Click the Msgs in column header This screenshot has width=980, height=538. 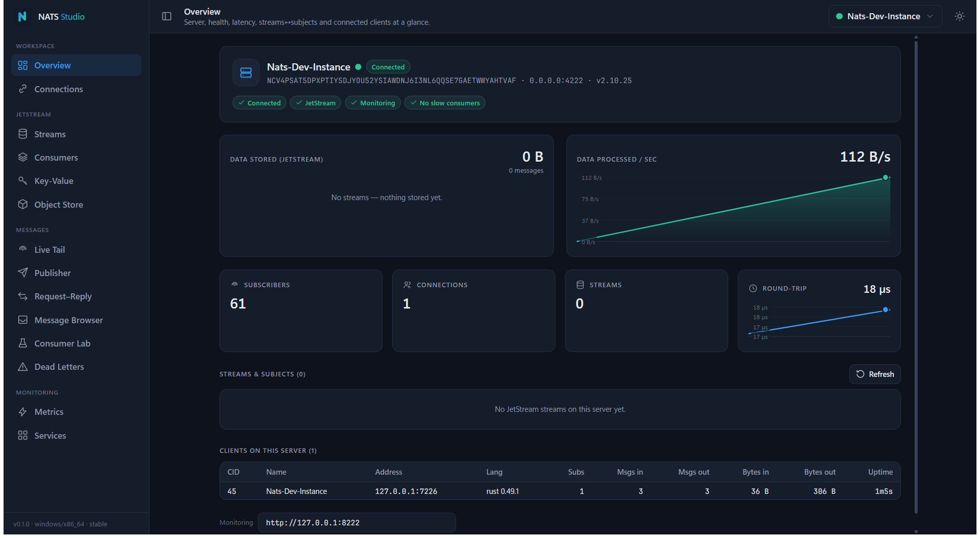coord(630,472)
